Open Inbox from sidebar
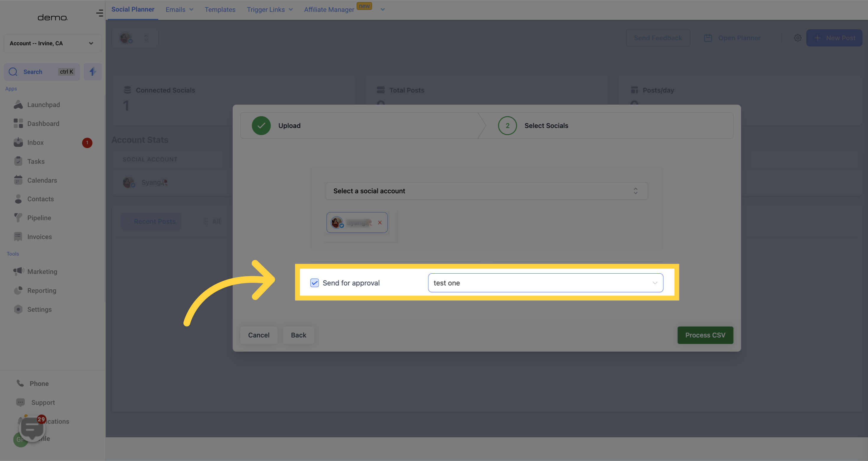The width and height of the screenshot is (868, 461). pos(35,142)
